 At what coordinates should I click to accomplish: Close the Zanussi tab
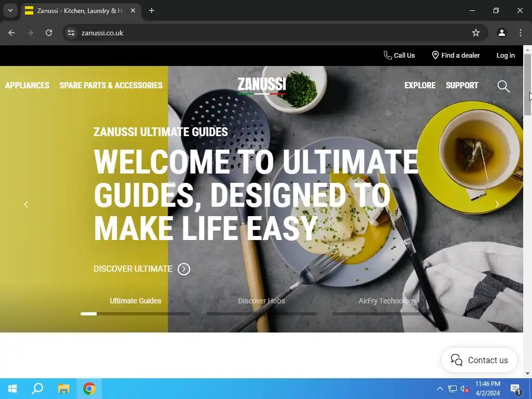point(133,10)
